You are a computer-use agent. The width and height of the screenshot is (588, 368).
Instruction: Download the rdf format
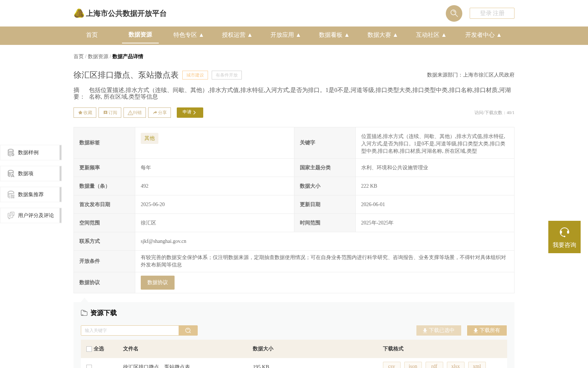click(x=434, y=366)
